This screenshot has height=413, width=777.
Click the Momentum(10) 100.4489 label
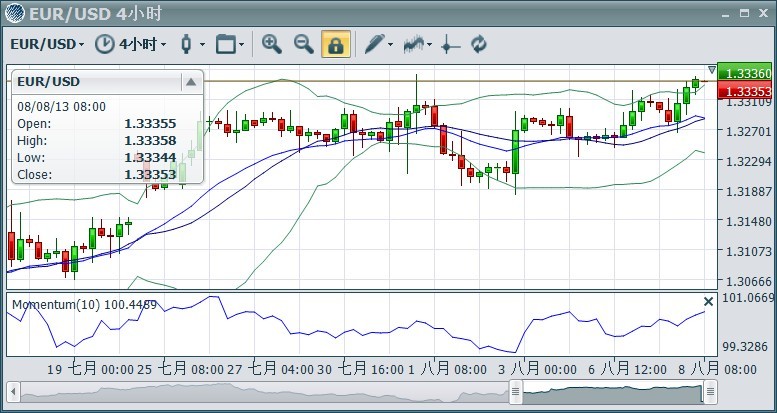[x=84, y=304]
